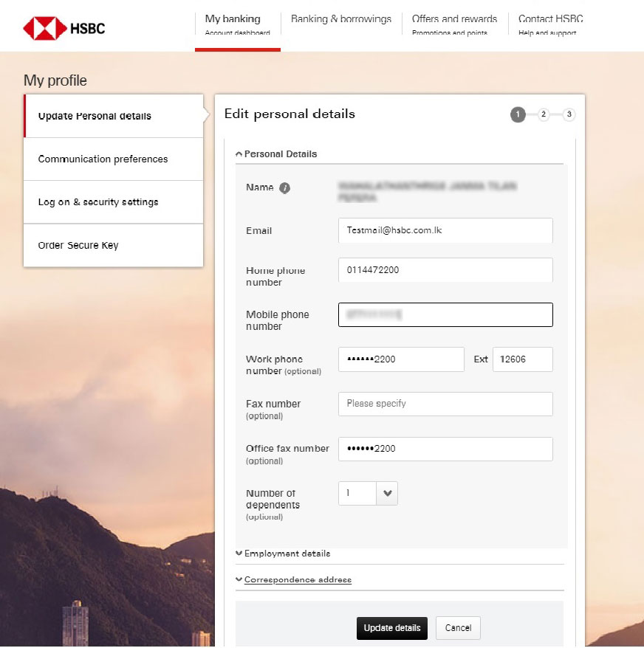Expand the Correspondence address section

[x=293, y=579]
